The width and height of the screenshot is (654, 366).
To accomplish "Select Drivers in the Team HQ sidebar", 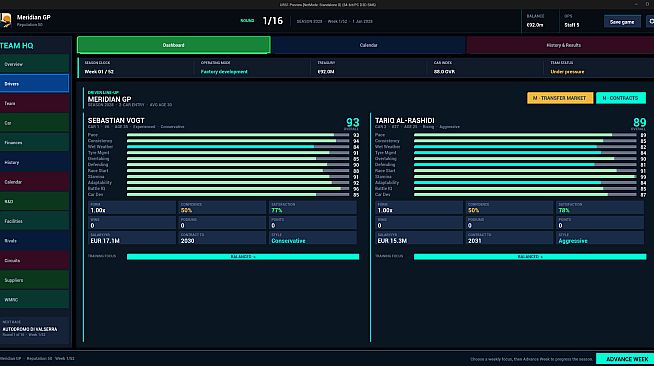I will pos(35,84).
